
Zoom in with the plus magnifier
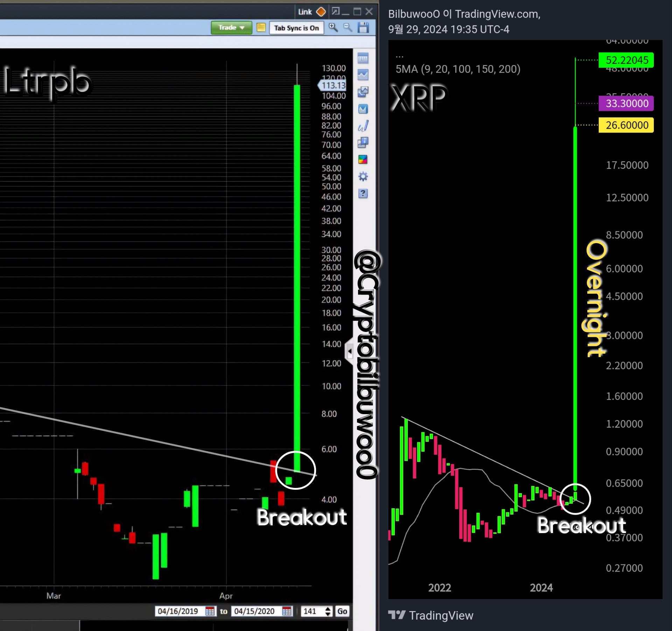pos(333,28)
